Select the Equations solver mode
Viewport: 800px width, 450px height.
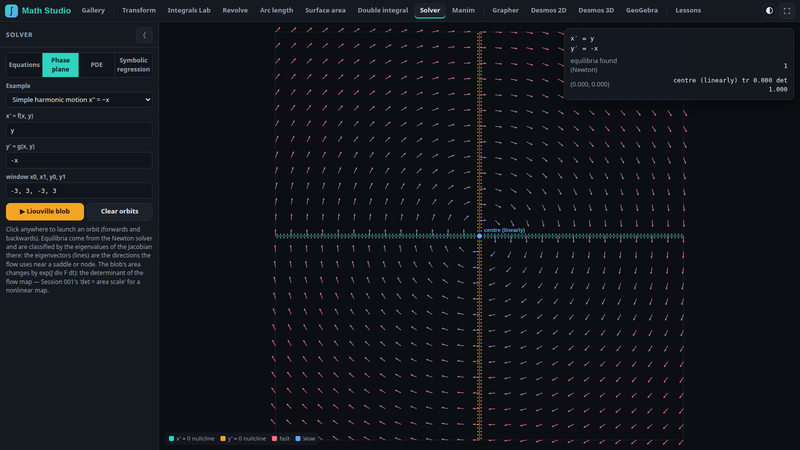coord(24,65)
